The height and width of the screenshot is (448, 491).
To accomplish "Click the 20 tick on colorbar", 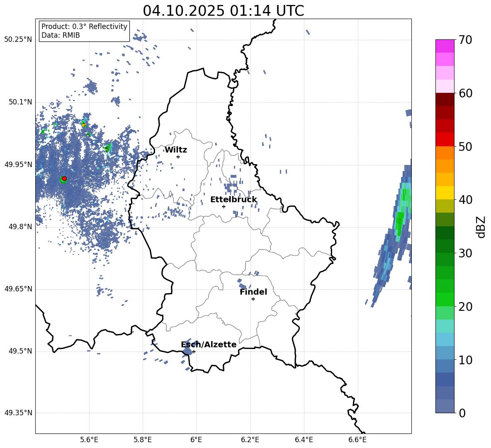I will (x=465, y=306).
